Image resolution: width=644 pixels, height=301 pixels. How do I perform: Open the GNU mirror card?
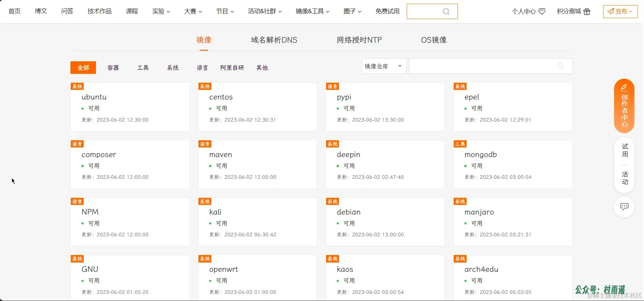click(130, 278)
